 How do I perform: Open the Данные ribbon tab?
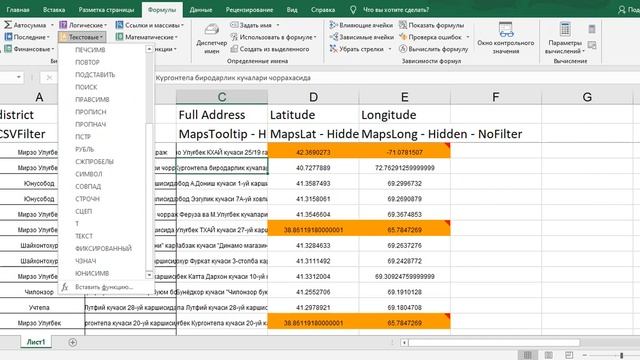pos(201,9)
